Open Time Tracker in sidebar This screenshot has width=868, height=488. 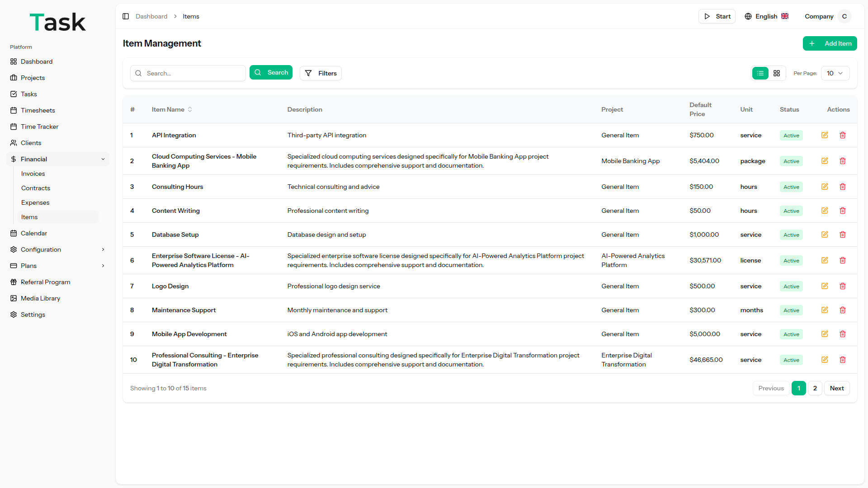tap(39, 127)
